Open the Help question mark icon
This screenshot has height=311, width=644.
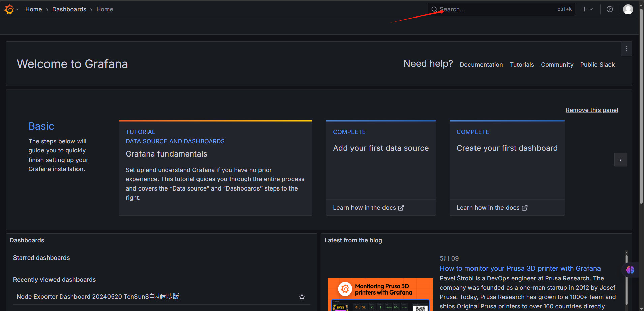[x=610, y=9]
